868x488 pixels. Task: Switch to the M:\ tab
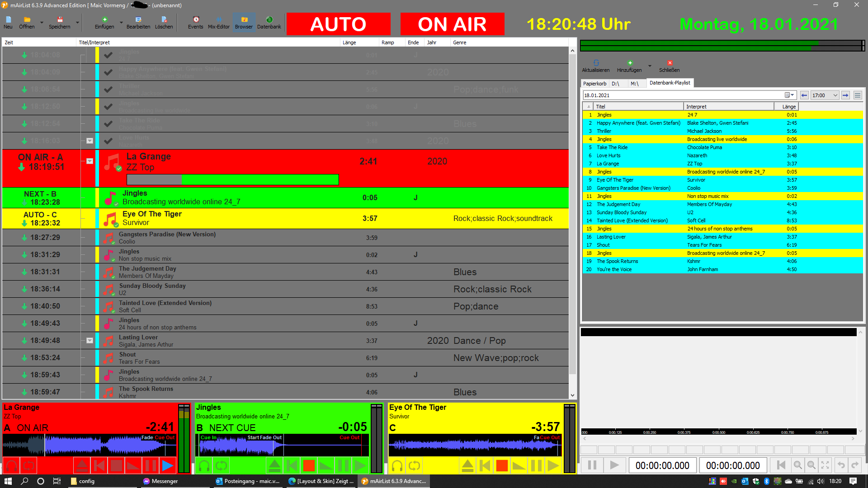(634, 84)
